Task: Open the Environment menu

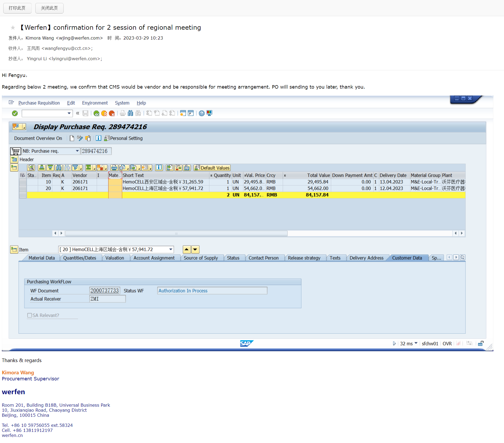Action: tap(95, 103)
